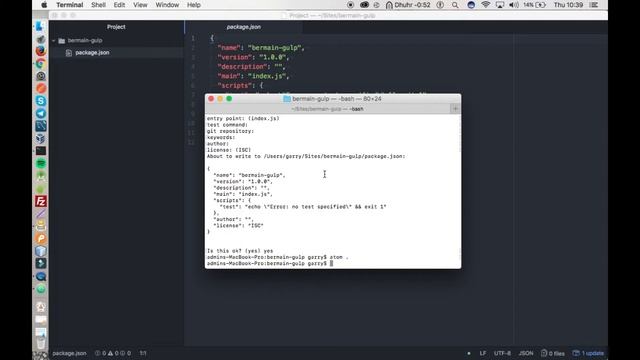Click the Thu 10:39 clock
This screenshot has width=640, height=360.
(x=568, y=5)
